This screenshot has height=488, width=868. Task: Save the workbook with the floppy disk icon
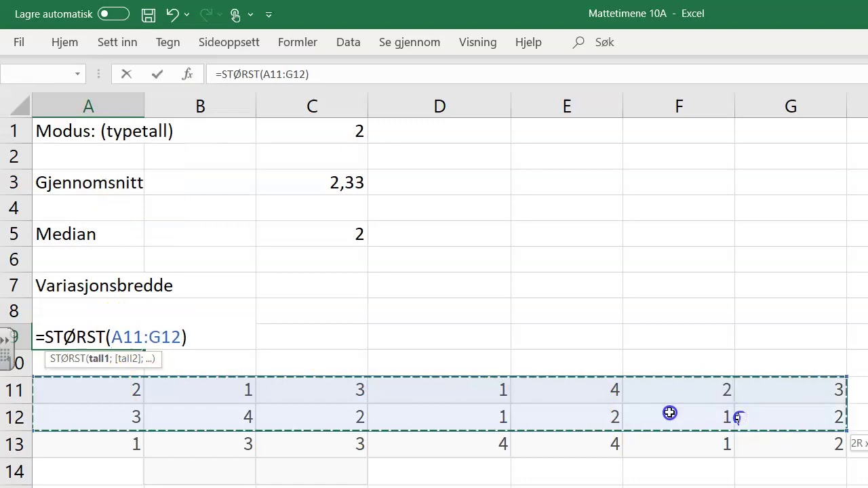point(149,14)
